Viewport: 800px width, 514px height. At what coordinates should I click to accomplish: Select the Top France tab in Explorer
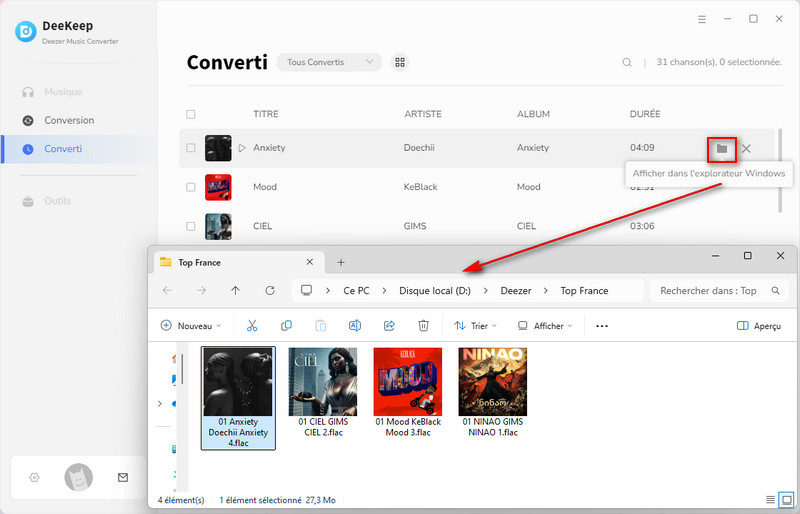[238, 262]
